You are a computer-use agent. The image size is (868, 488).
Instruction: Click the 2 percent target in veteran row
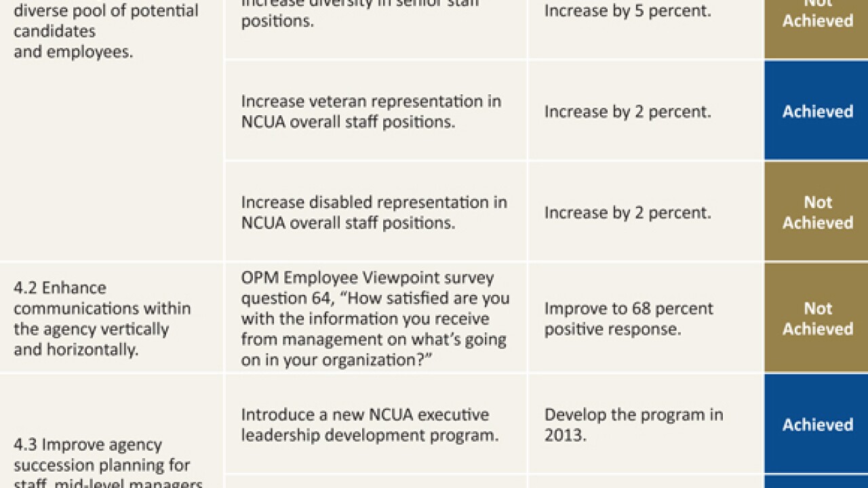point(627,112)
